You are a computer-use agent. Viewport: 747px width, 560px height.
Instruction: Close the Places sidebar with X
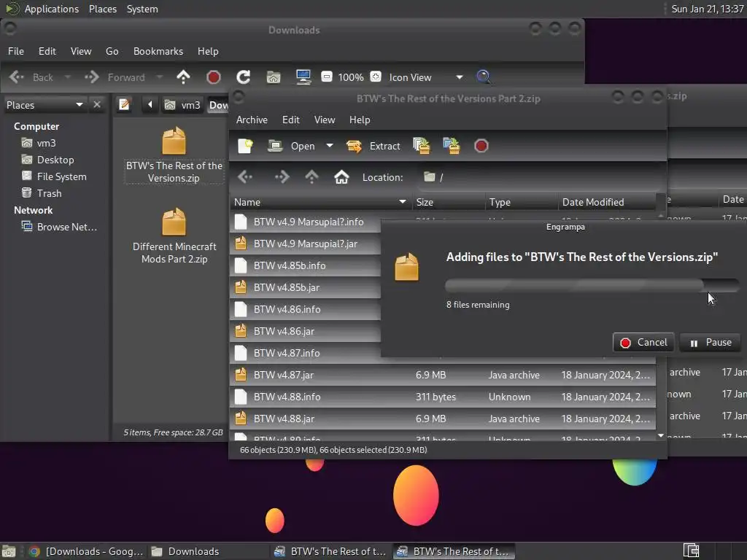[x=97, y=104]
